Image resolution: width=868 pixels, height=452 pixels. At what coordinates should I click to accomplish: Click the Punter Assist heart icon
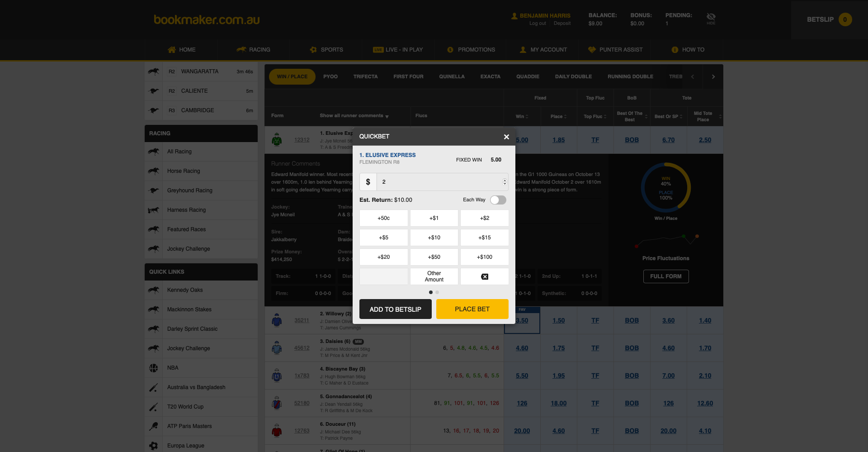[x=592, y=50]
